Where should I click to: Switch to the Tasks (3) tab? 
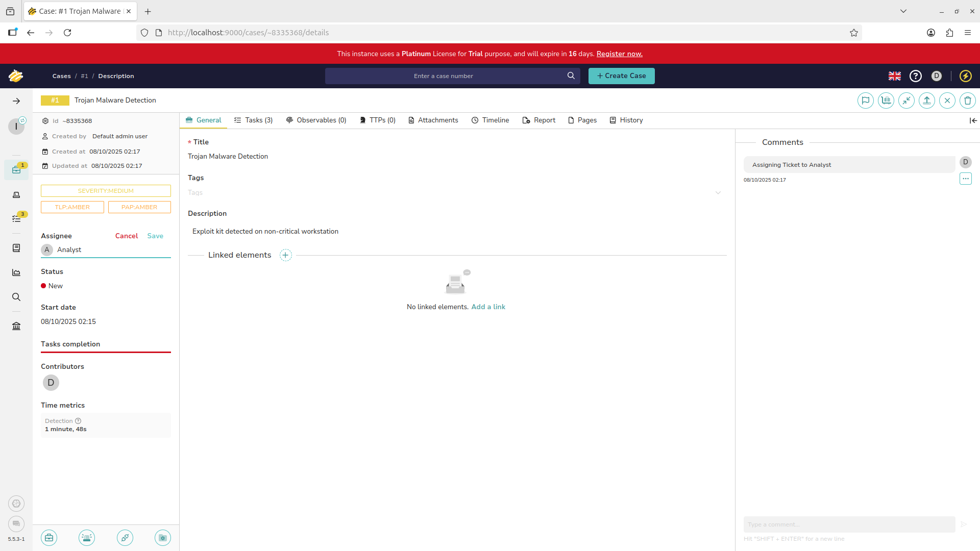[254, 120]
